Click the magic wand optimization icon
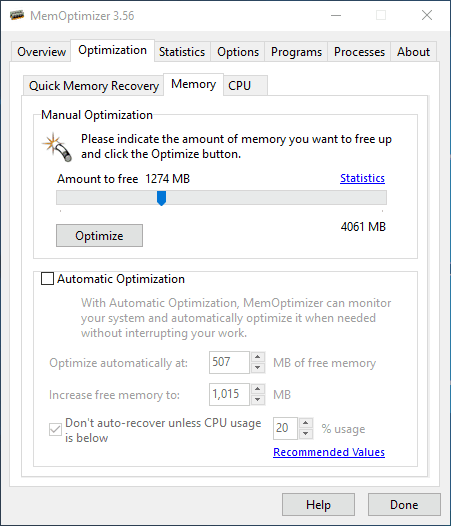Viewport: 451px width, 526px height. point(57,147)
